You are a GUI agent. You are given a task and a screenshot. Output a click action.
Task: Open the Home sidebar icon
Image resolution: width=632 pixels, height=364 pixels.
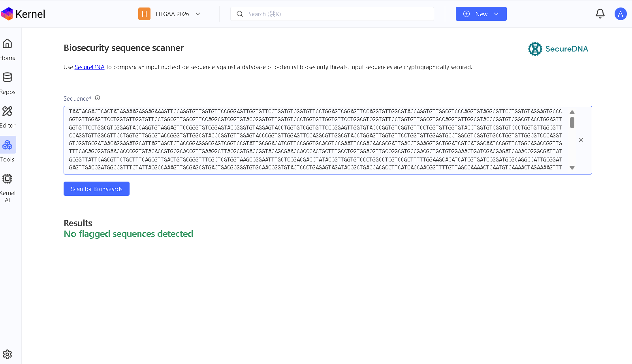click(x=7, y=43)
